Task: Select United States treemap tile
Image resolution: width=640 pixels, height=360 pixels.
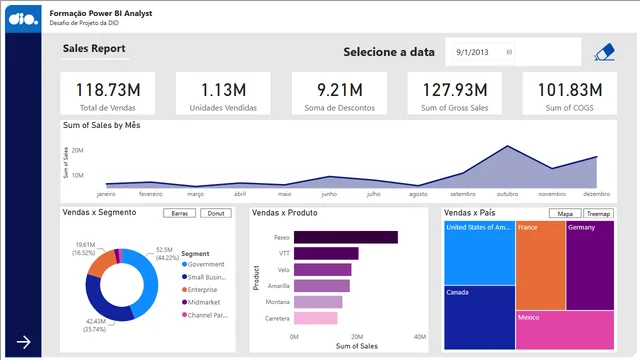Action: 479,253
